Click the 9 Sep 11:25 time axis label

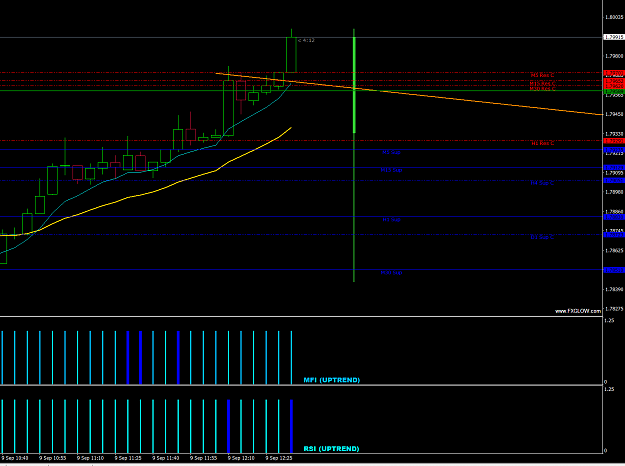point(128,458)
